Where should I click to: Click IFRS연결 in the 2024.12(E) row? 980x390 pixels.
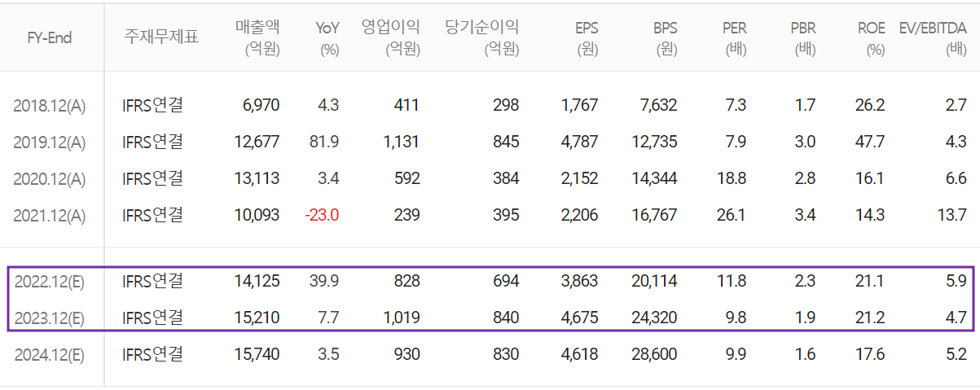coord(152,354)
